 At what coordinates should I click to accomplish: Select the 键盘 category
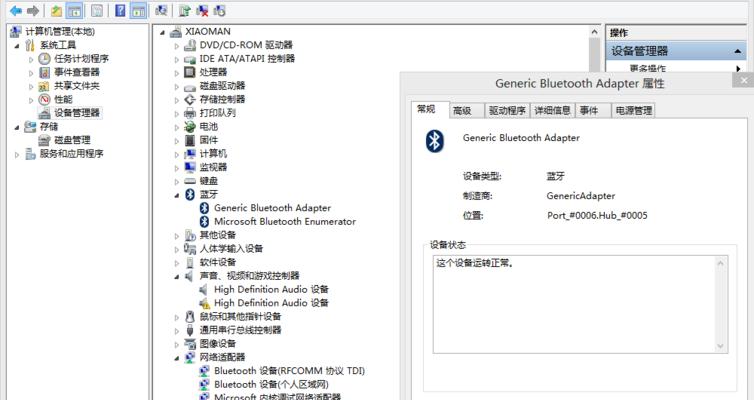209,181
